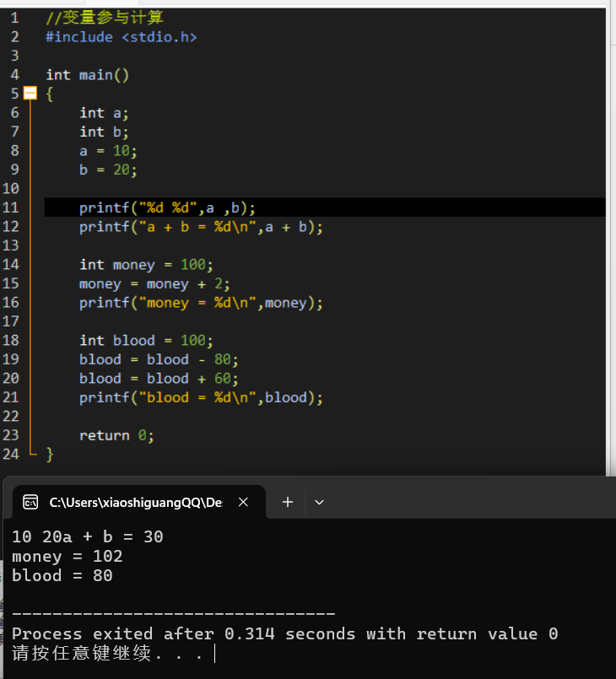Click highlighted printf("%d %d",a ,b); line
This screenshot has width=616, height=679.
[x=167, y=207]
